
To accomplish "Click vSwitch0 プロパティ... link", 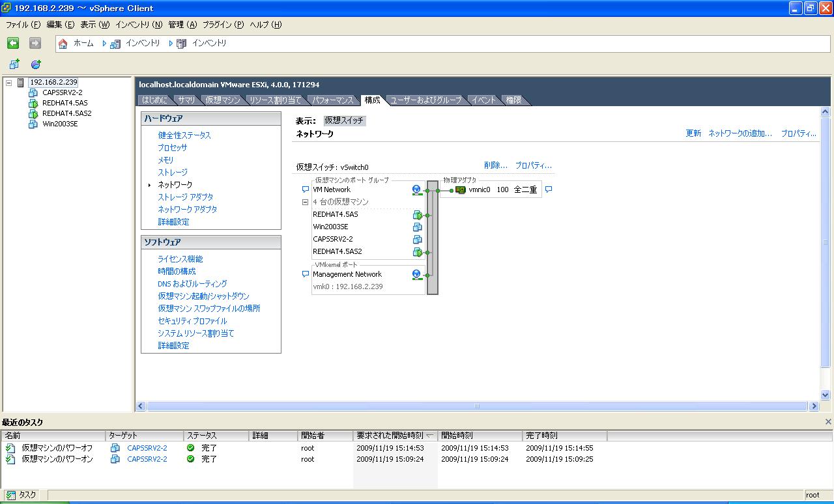I will coord(533,165).
